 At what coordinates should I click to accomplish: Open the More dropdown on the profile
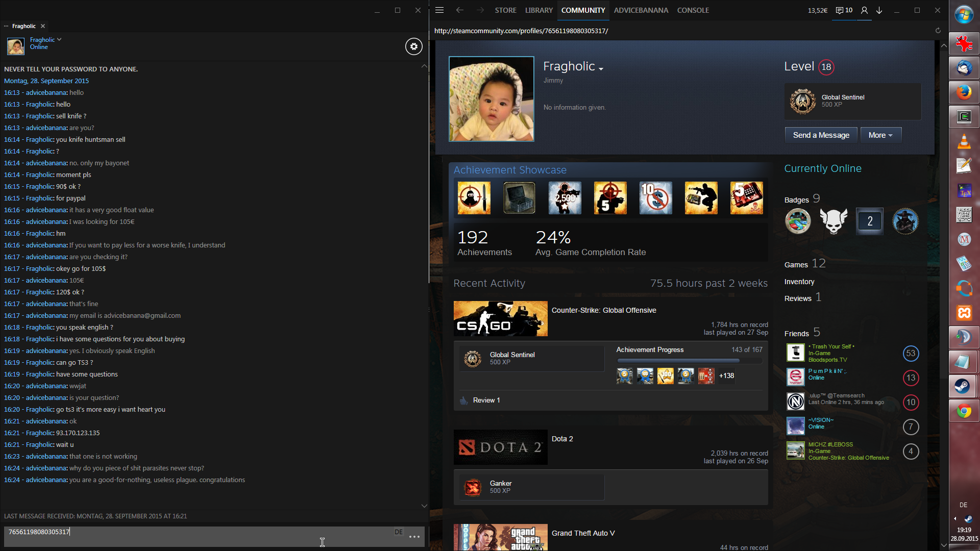[880, 135]
